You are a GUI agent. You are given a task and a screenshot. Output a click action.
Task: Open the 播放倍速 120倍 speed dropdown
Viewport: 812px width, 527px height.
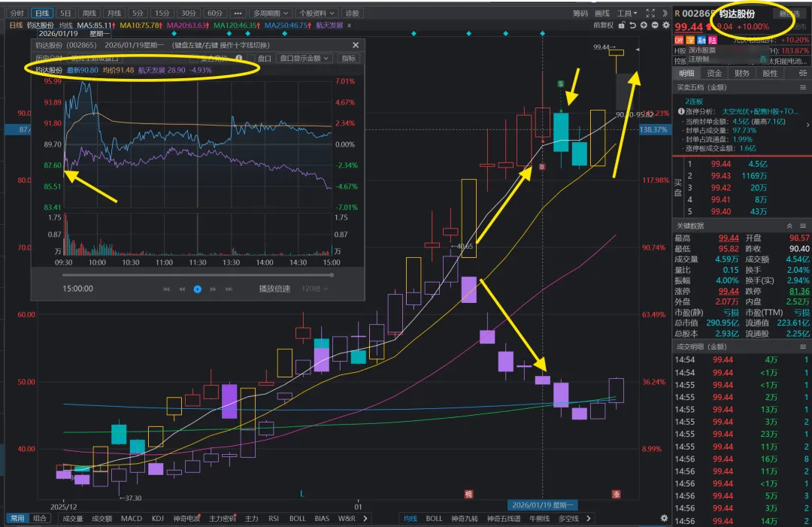click(x=315, y=289)
